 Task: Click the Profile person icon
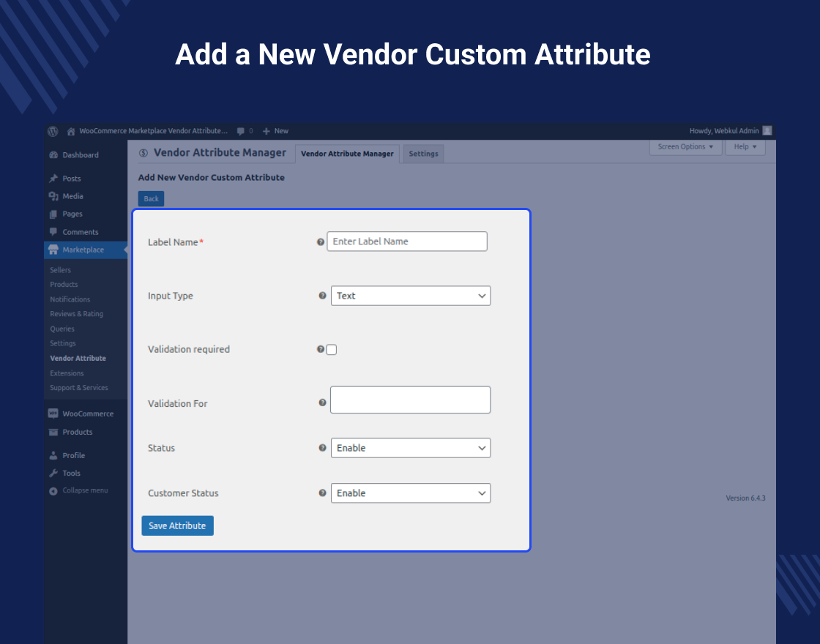53,455
